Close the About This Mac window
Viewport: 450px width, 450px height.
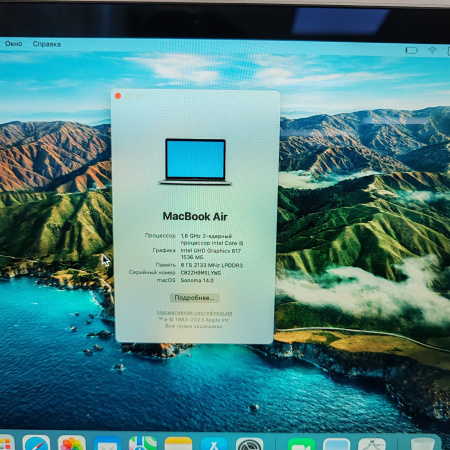(118, 96)
